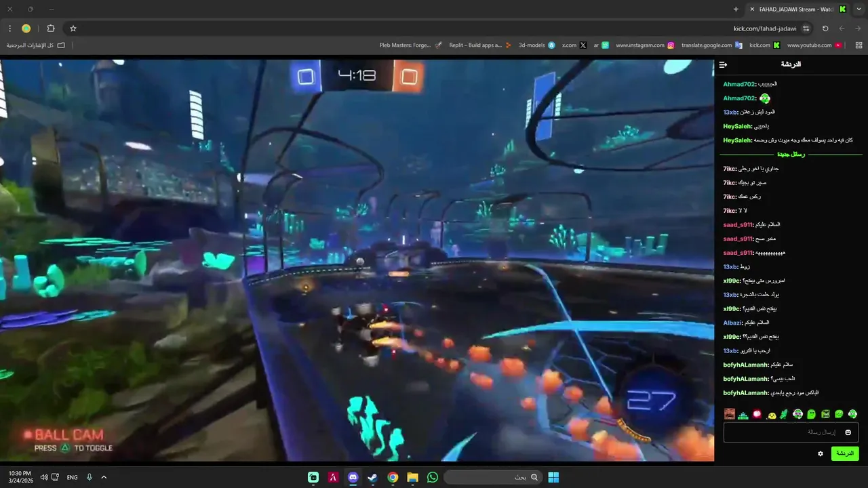Click the chat message input field
This screenshot has height=488, width=868.
pos(791,432)
